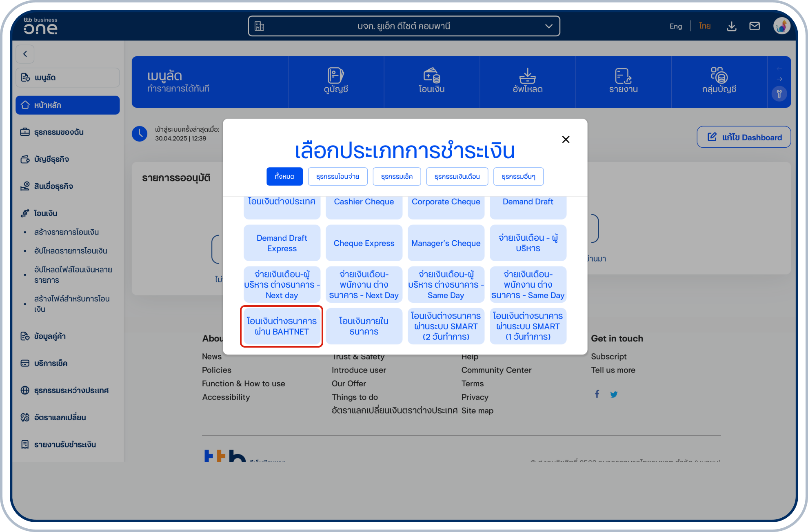Click the user avatar profile icon
This screenshot has height=532, width=808.
[781, 26]
